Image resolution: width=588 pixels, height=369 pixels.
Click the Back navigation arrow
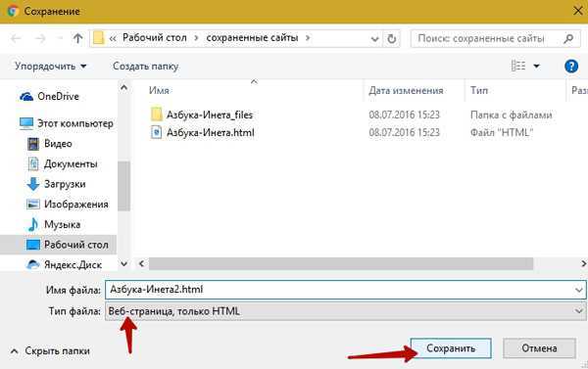tap(16, 38)
